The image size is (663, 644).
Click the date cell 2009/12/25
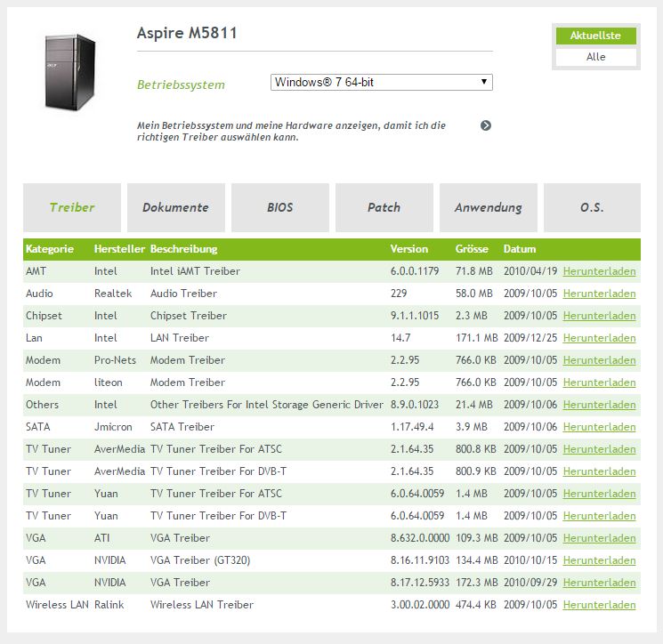(x=530, y=338)
